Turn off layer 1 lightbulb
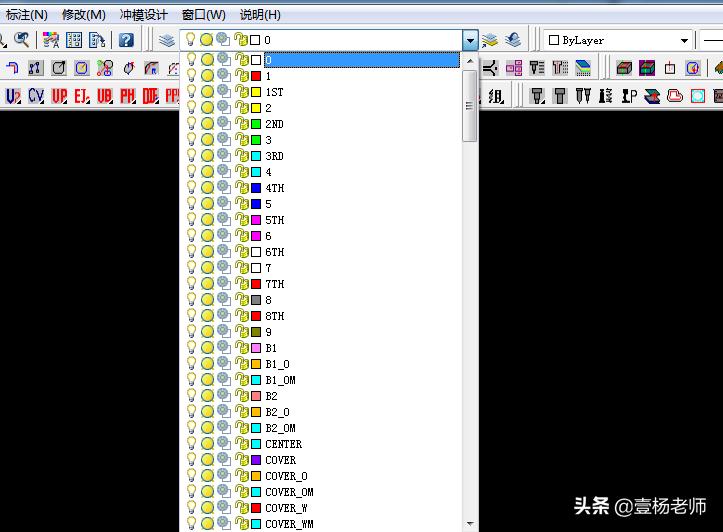This screenshot has width=723, height=532. 191,75
